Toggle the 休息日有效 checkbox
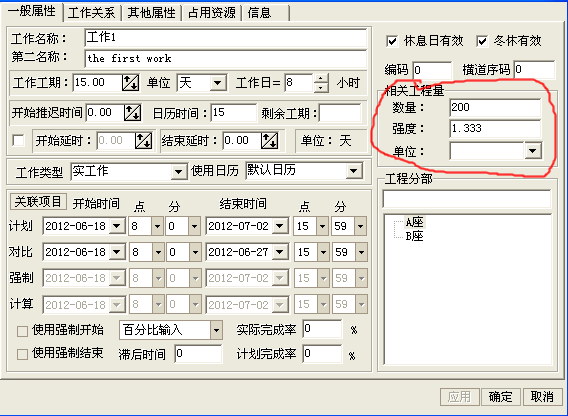 click(x=392, y=41)
